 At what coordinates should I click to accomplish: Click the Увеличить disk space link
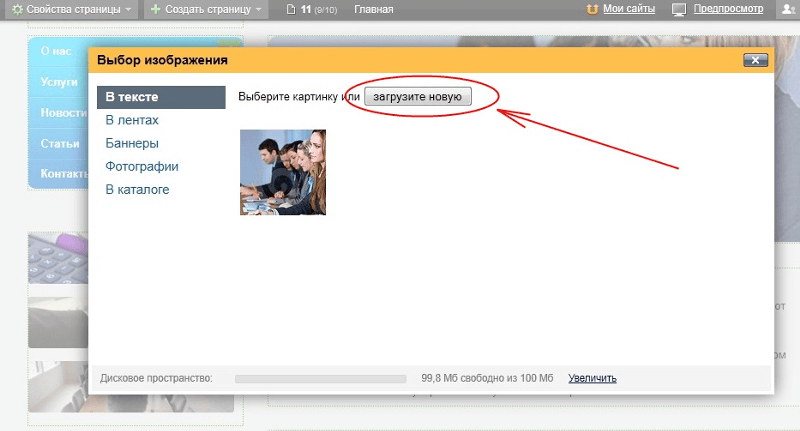tap(592, 378)
